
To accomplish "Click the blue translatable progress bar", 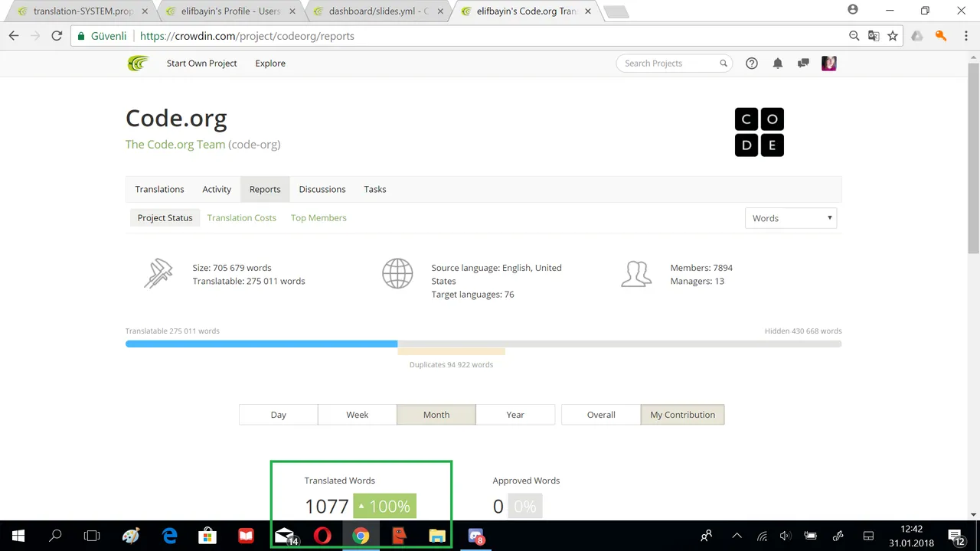I will (261, 344).
